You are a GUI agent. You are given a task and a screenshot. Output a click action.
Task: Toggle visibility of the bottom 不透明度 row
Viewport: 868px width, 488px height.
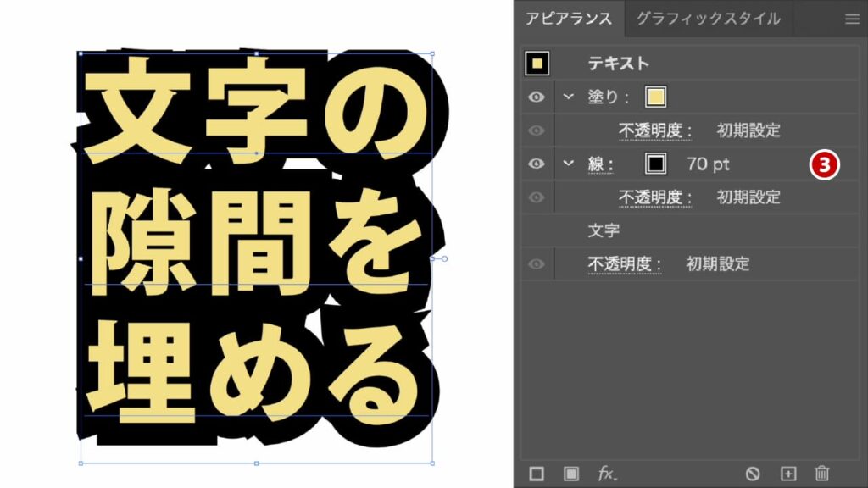pos(536,264)
